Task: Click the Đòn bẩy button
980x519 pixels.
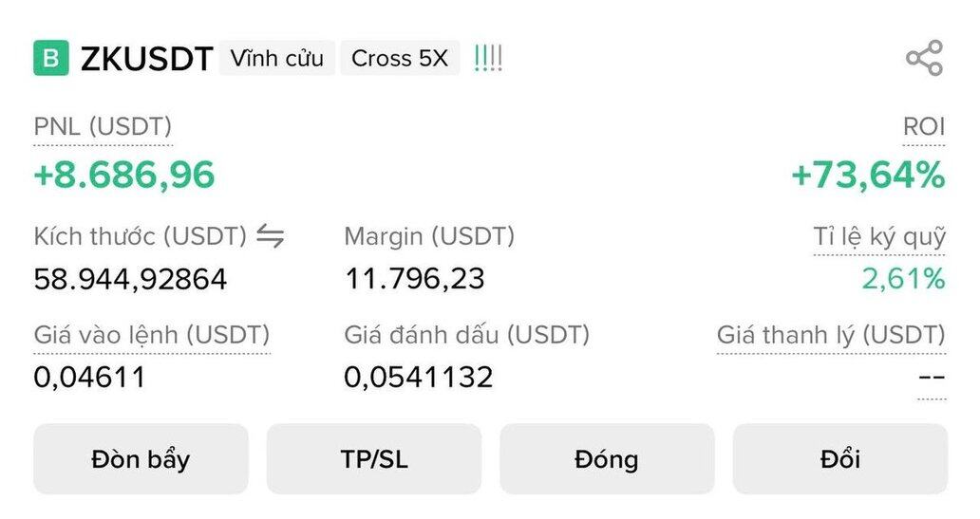Action: click(141, 459)
